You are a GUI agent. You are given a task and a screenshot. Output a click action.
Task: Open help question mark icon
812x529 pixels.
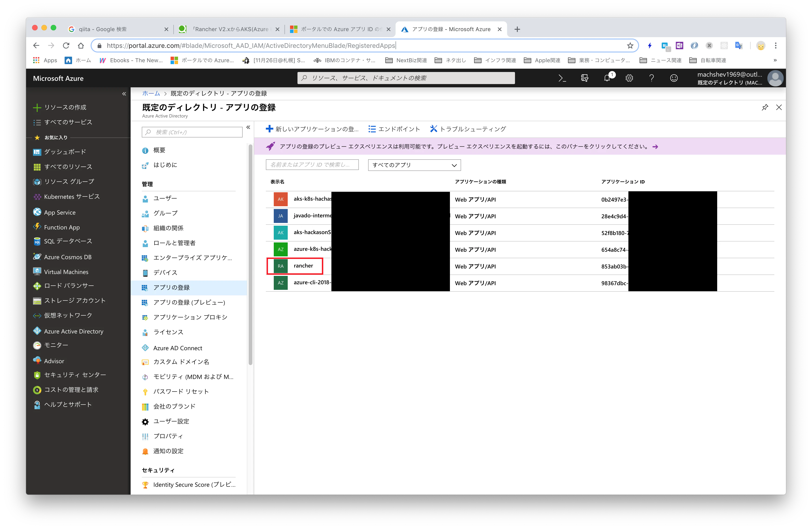click(651, 78)
